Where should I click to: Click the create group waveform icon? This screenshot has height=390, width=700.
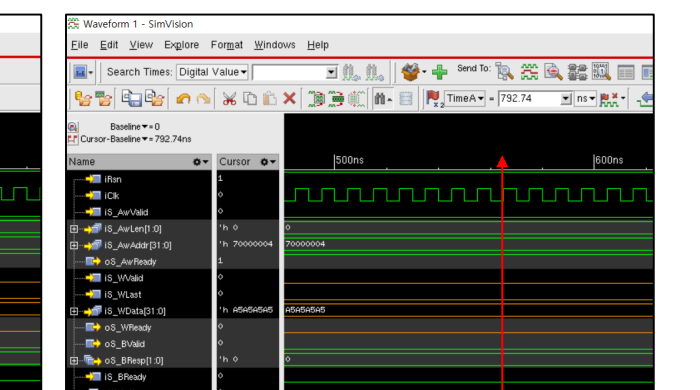coord(316,99)
